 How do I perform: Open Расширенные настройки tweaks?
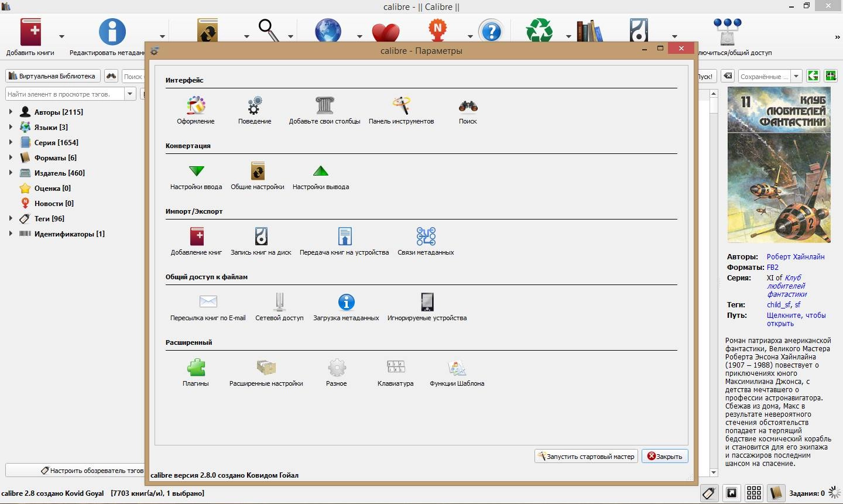pyautogui.click(x=266, y=373)
